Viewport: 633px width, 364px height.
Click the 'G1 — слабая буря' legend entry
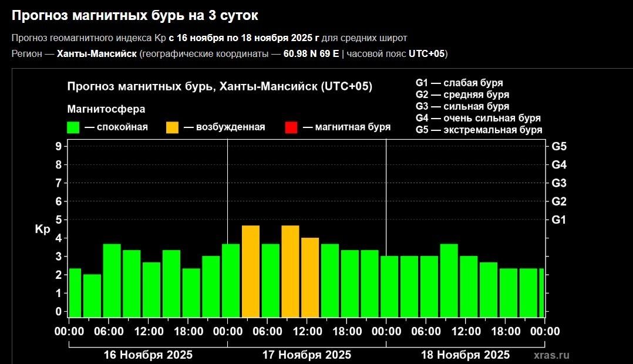tap(459, 83)
